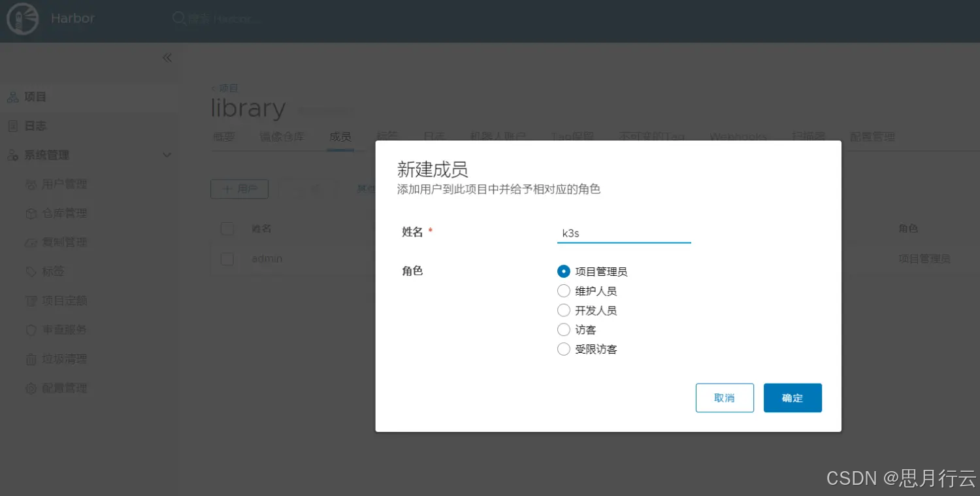Check the admin row checkbox

click(227, 259)
